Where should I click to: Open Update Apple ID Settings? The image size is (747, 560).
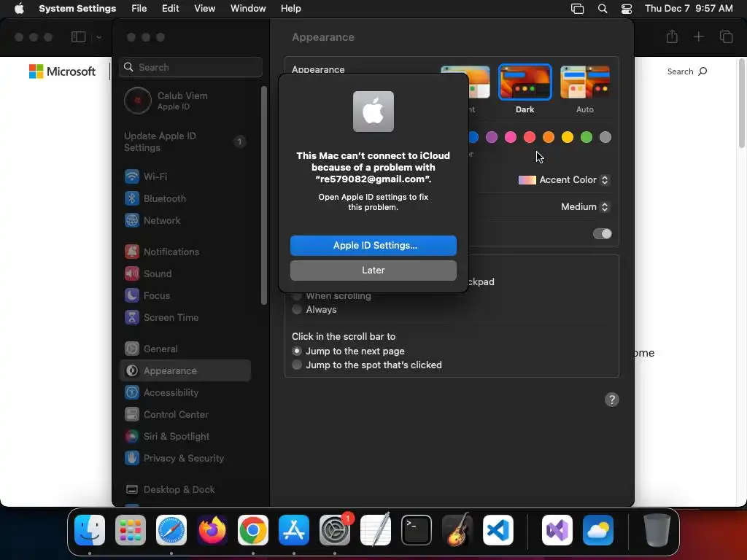coord(185,142)
